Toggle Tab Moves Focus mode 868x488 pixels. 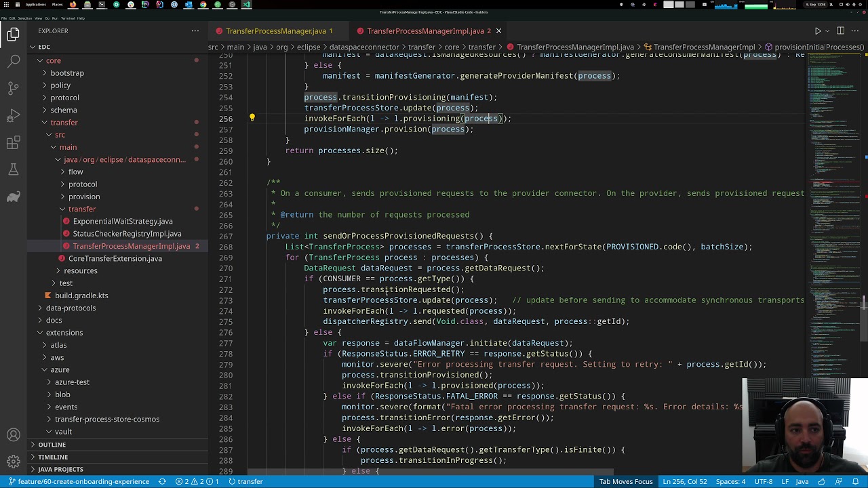(x=625, y=481)
